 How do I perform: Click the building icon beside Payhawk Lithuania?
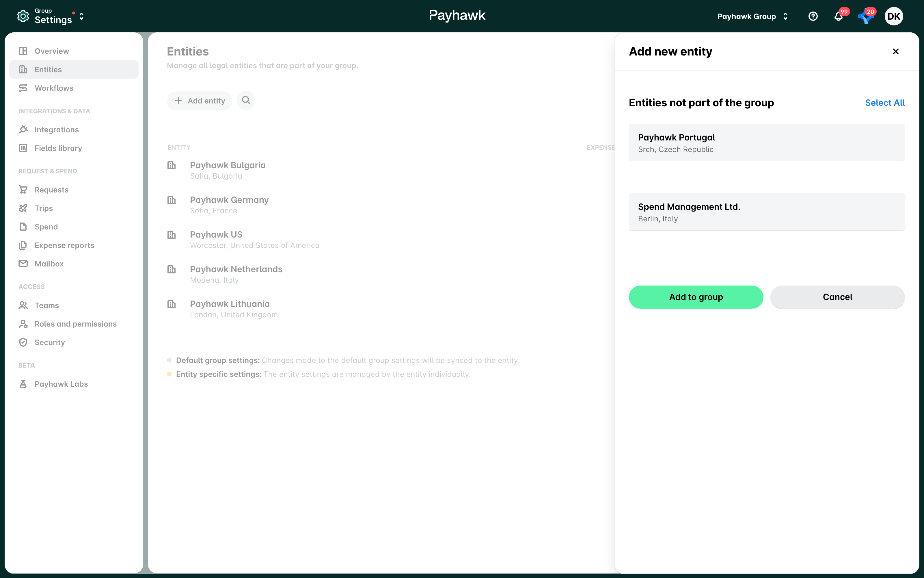coord(172,304)
